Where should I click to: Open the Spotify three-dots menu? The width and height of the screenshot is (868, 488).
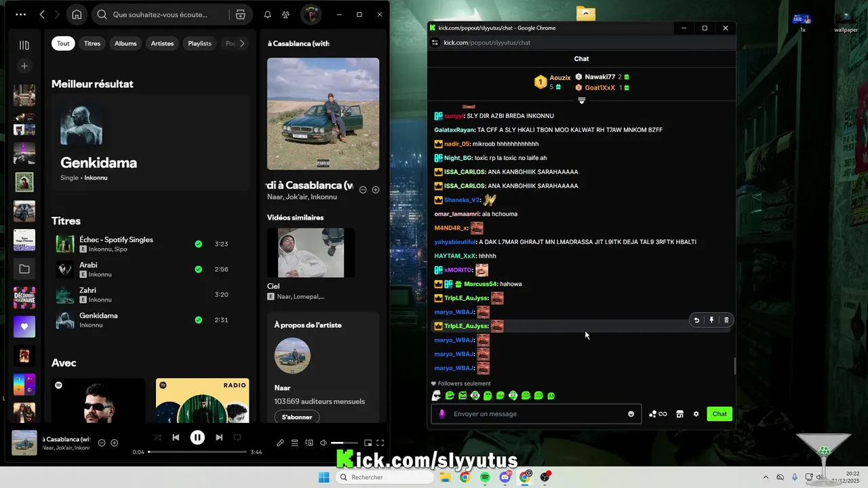click(21, 14)
